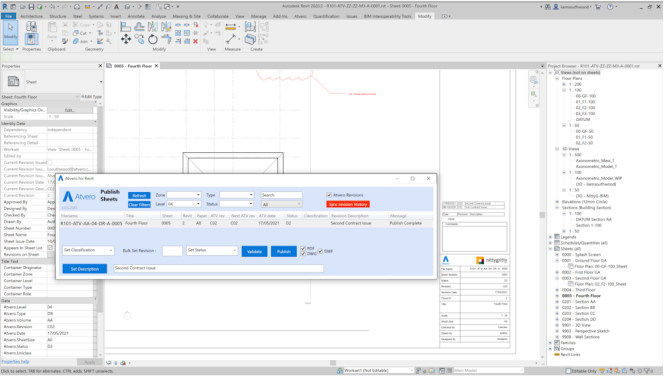
Task: Click the Validate button
Action: [255, 252]
